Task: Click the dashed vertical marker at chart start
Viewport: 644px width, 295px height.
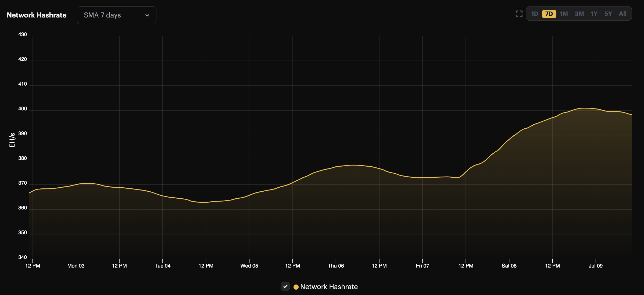Action: coord(29,145)
